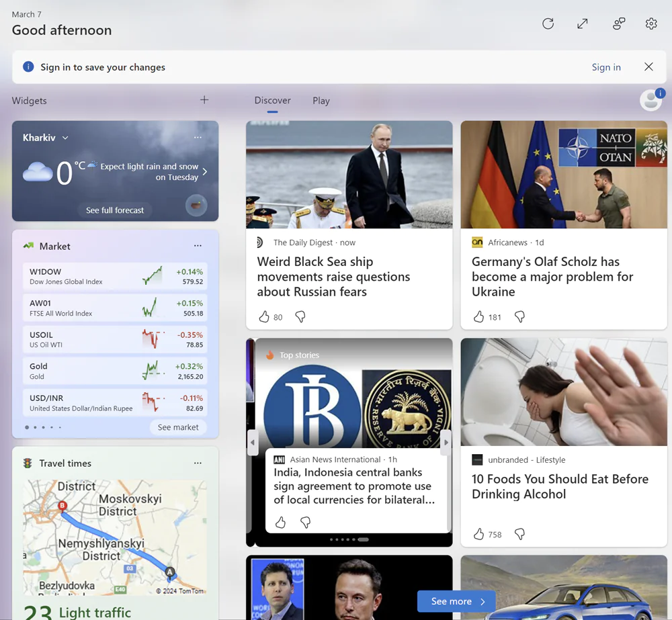Image resolution: width=672 pixels, height=620 pixels.
Task: Expand widgets board to full view
Action: tap(582, 24)
